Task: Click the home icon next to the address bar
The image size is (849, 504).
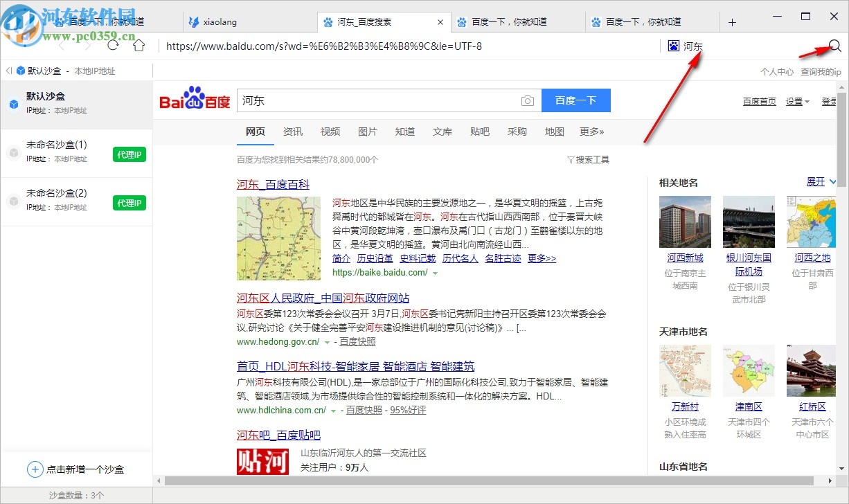Action: 138,45
